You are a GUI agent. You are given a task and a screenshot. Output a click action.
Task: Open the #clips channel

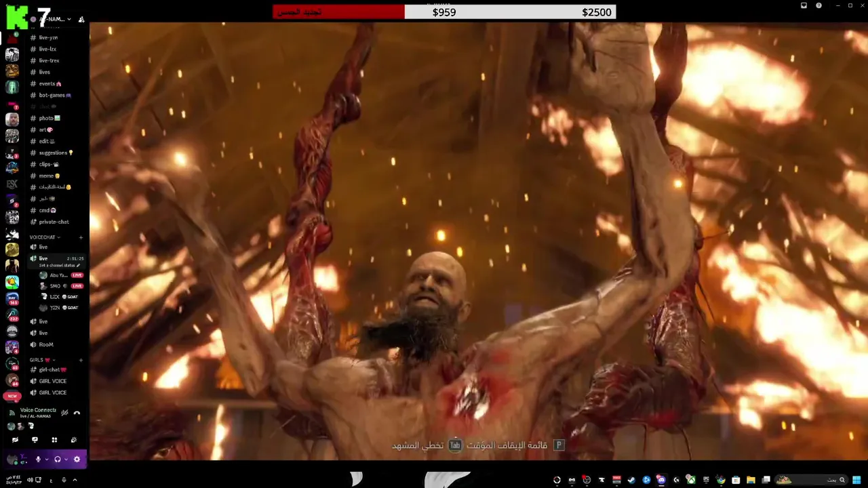49,164
